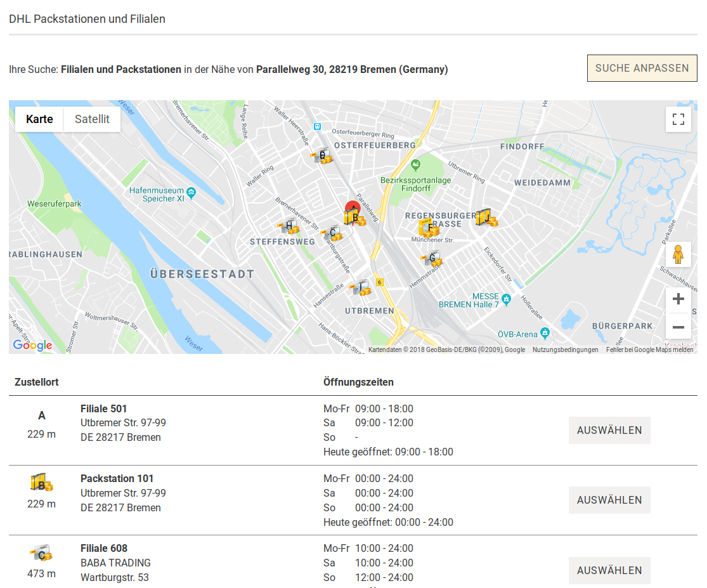Open Nutzungsbedingungen link on map

(x=565, y=350)
